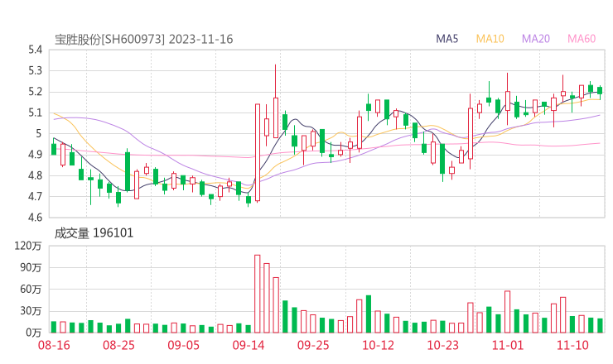The width and height of the screenshot is (613, 364).
Task: Click the stock title 宝胜股份[SH600973]
Action: [110, 40]
